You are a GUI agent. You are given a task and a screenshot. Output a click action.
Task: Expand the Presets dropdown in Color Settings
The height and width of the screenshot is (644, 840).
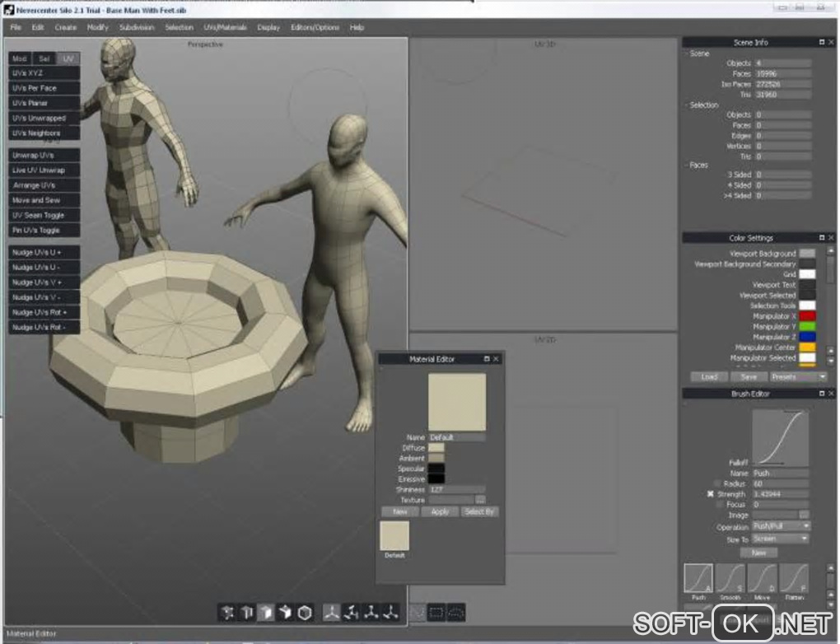click(798, 376)
